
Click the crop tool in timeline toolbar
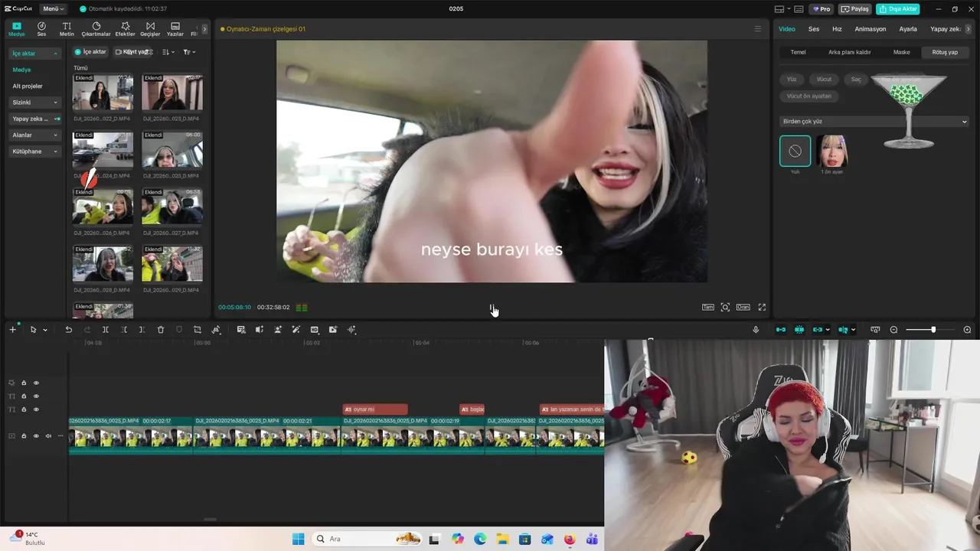(x=198, y=330)
